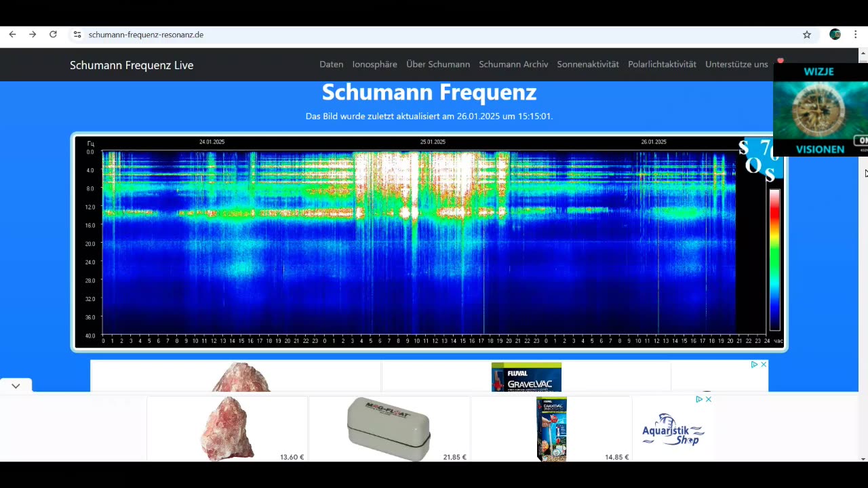Click the 26.01.2025 date label on chart
Image resolution: width=868 pixels, height=488 pixels.
click(x=654, y=142)
